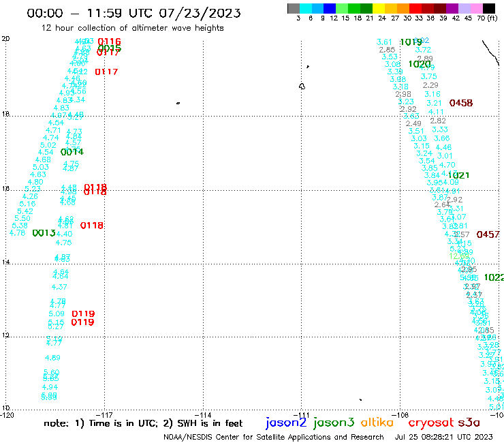
Task: Click the -114 longitude axis label
Action: click(x=203, y=415)
